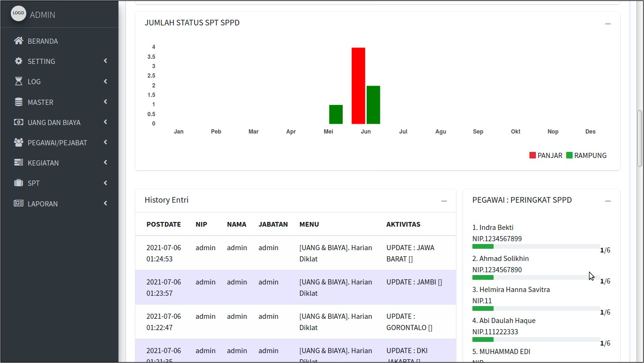Click the name 5. MUHAMMAD EDI
The height and width of the screenshot is (363, 644).
pos(501,352)
